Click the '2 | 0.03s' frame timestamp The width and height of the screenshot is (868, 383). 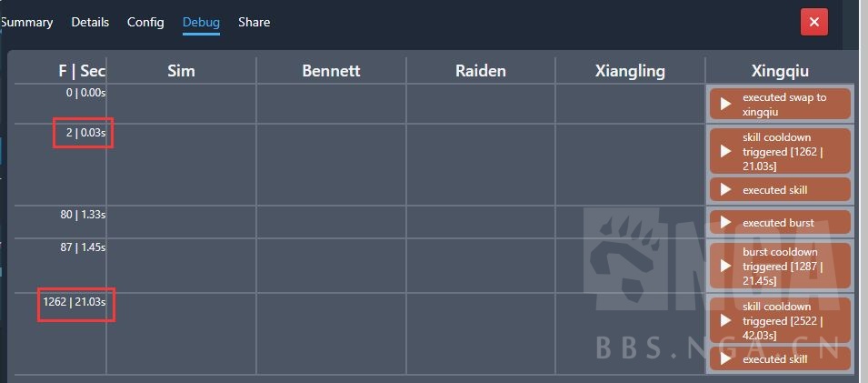pos(85,133)
